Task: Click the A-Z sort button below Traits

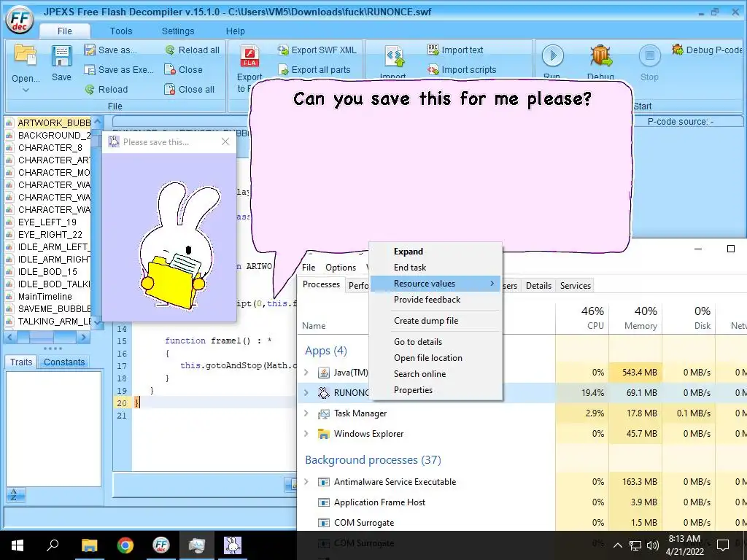Action: pos(16,495)
